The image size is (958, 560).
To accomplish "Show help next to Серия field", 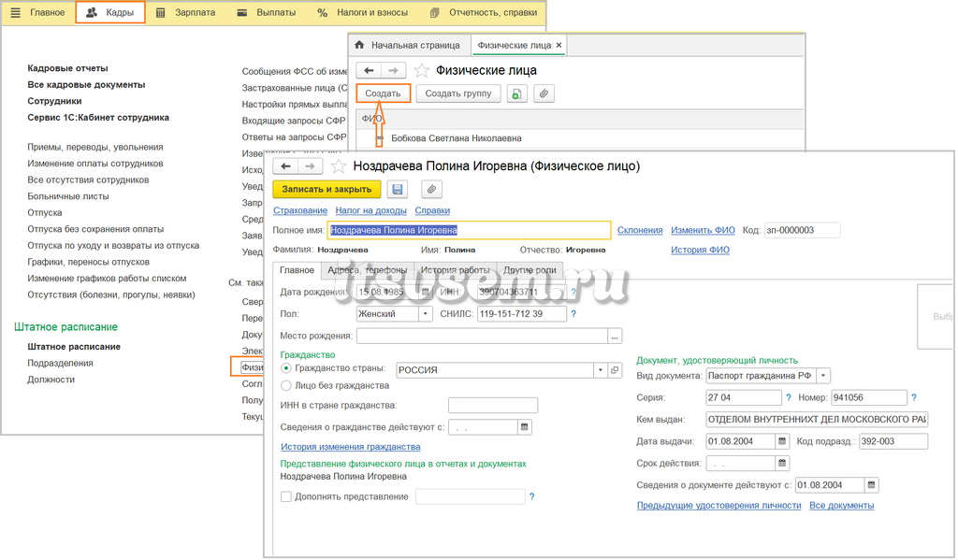I will [788, 397].
